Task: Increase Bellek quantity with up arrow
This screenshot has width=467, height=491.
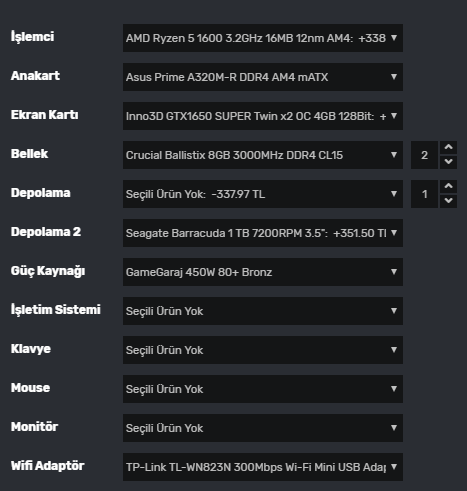Action: 448,147
